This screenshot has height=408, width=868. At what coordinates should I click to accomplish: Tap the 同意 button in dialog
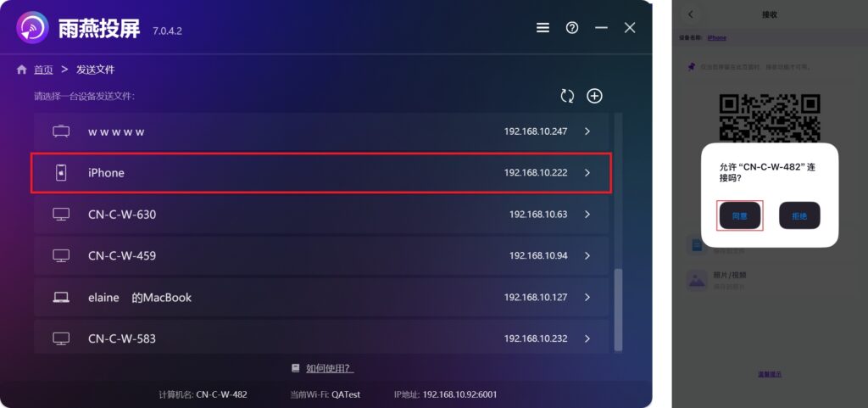(x=739, y=216)
